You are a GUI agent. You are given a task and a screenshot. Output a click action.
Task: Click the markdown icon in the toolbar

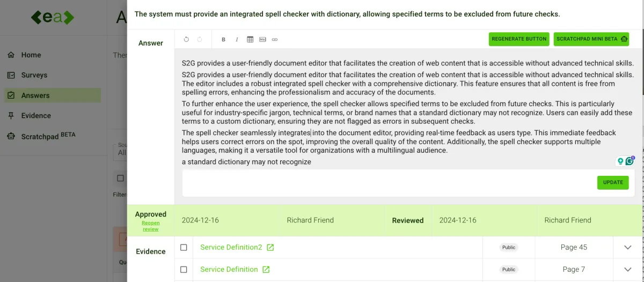click(x=262, y=39)
